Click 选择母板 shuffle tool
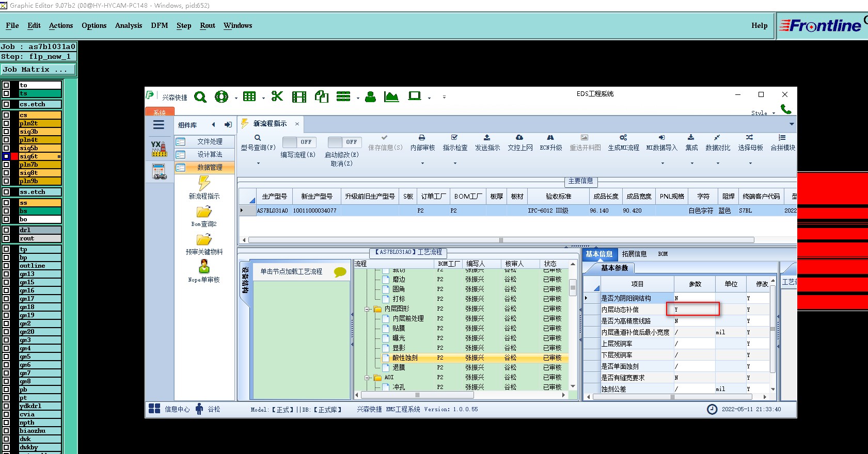Image resolution: width=868 pixels, height=454 pixels. tap(750, 142)
